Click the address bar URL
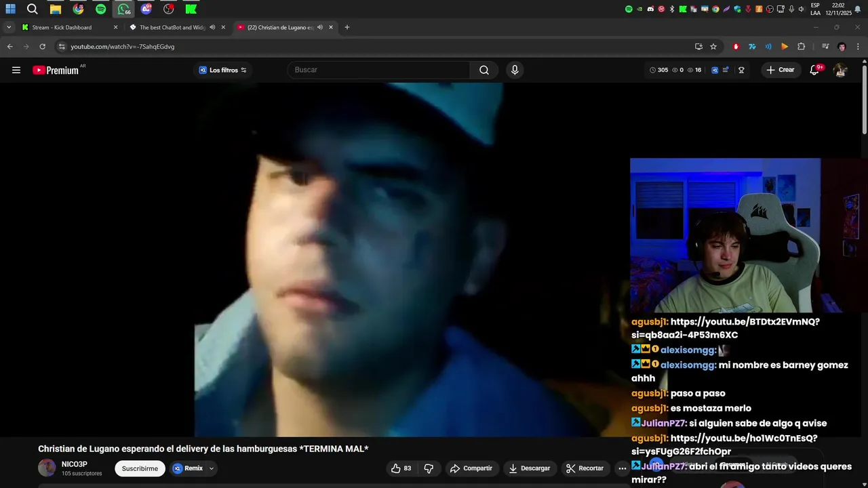This screenshot has height=488, width=868. point(123,47)
